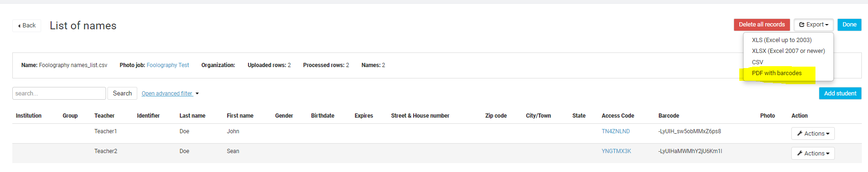The width and height of the screenshot is (868, 172).
Task: Click the Names: 2 label
Action: (x=373, y=65)
